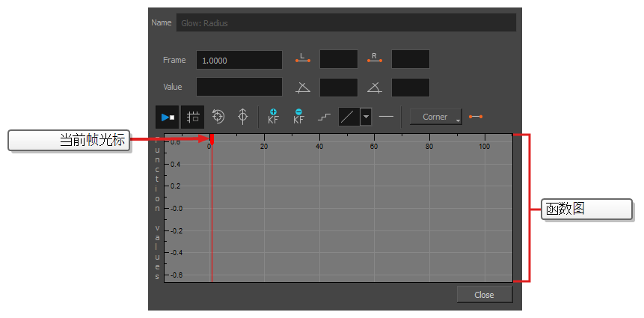Click the left handle angle field

[x=338, y=87]
